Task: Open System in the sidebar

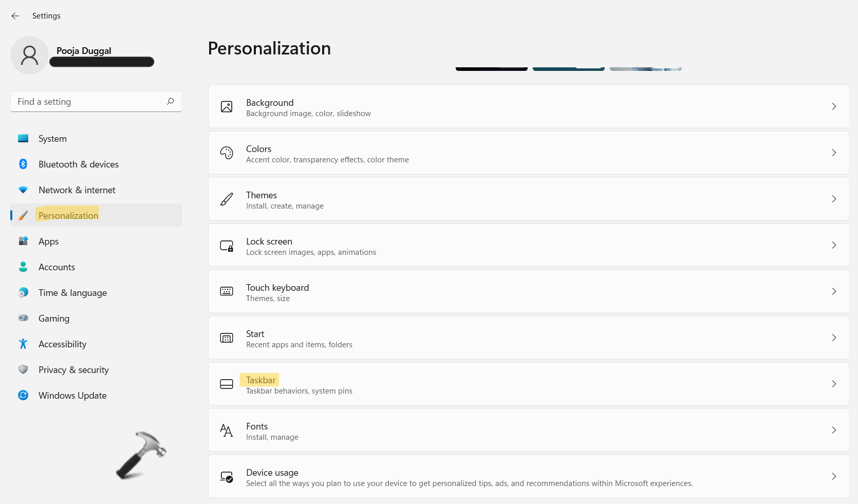Action: pos(52,139)
